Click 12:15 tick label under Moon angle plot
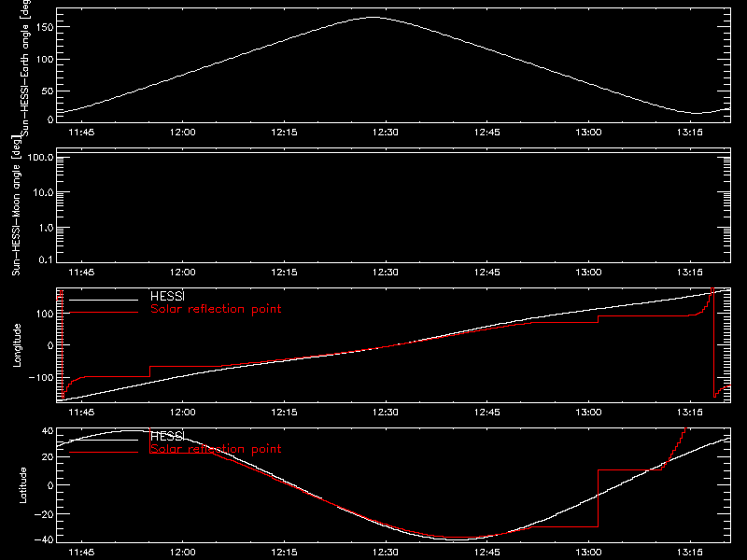Image resolution: width=747 pixels, height=560 pixels. 284,272
